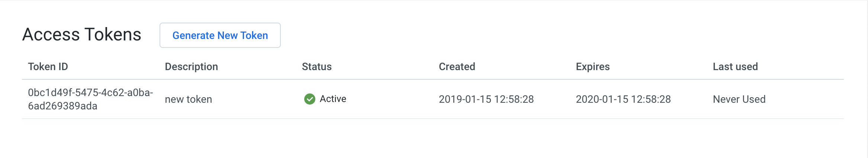Click the Created column header
Image resolution: width=868 pixels, height=158 pixels.
click(457, 67)
